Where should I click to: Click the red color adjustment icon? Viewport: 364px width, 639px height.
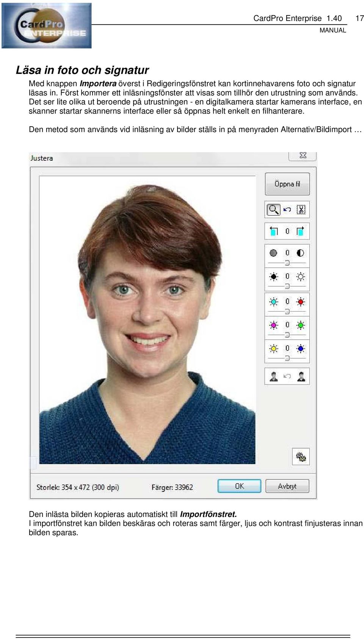tap(301, 302)
